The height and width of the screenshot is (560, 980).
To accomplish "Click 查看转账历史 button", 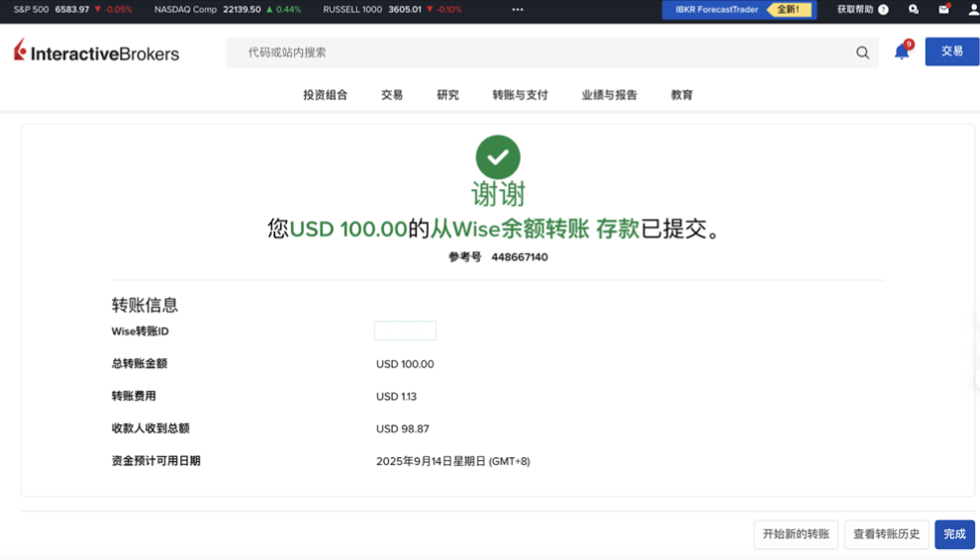I will tap(886, 534).
